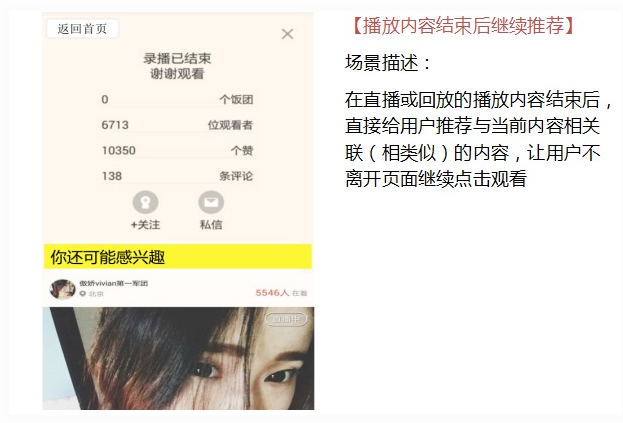Click the +关注 text label
623x423 pixels.
tap(145, 225)
